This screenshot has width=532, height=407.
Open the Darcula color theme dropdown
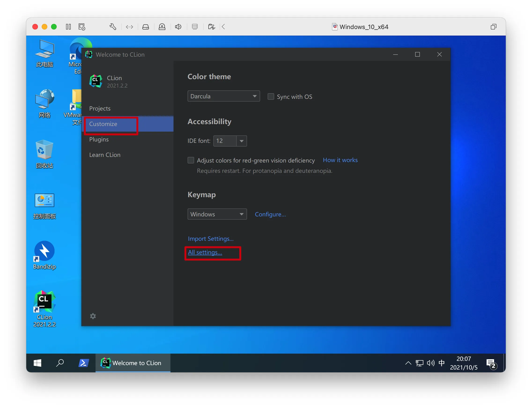(224, 96)
